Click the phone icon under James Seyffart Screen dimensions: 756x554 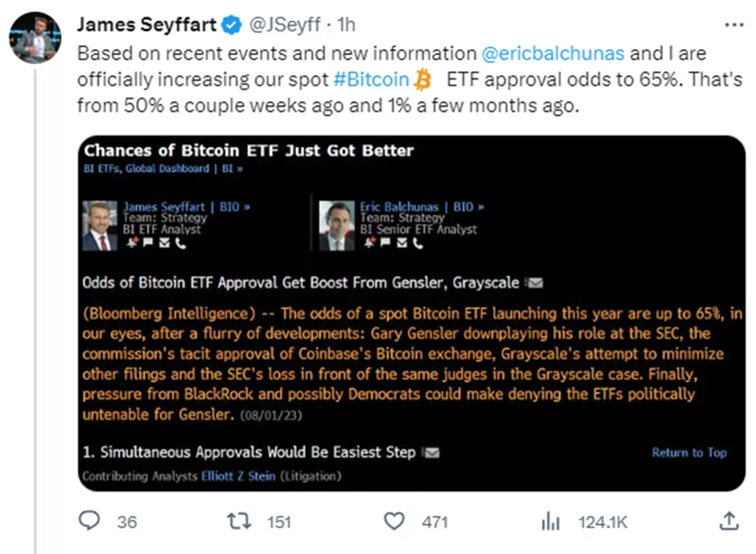click(x=179, y=244)
